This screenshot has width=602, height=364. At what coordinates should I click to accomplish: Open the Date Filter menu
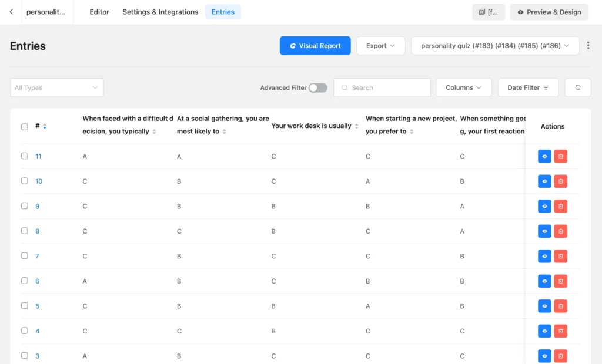[528, 87]
